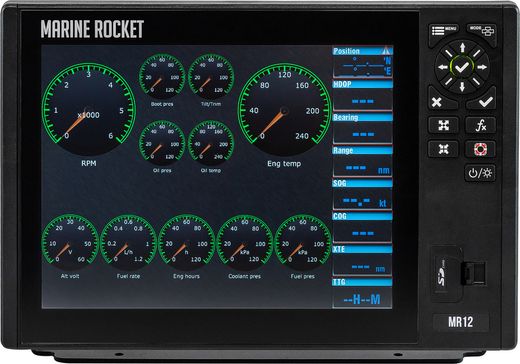Select the large RPM gauge
The image size is (520, 364).
88,109
